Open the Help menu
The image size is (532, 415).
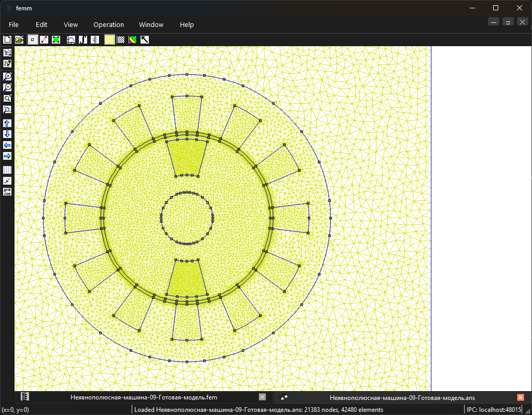coord(187,25)
